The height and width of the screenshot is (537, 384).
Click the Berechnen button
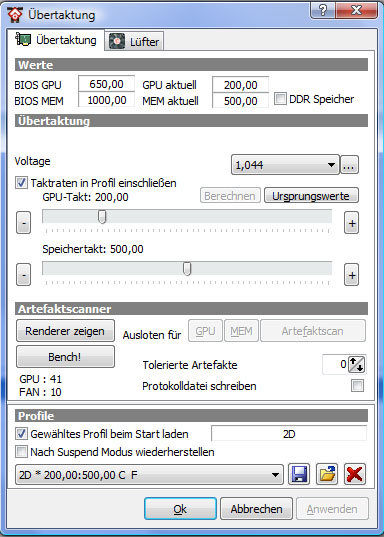coord(230,196)
